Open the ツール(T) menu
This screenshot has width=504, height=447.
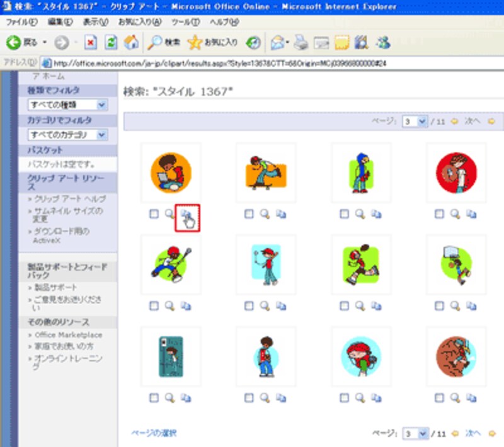click(x=185, y=22)
